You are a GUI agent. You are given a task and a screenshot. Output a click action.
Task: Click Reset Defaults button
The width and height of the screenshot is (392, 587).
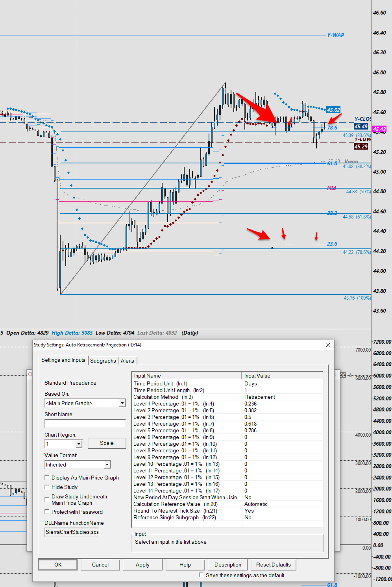point(274,565)
